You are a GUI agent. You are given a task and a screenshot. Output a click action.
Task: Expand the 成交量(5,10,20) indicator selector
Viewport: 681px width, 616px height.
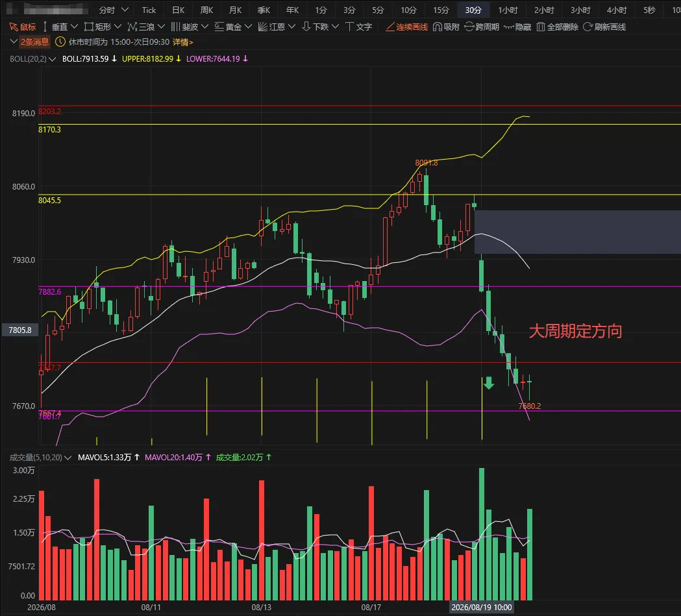coord(68,458)
